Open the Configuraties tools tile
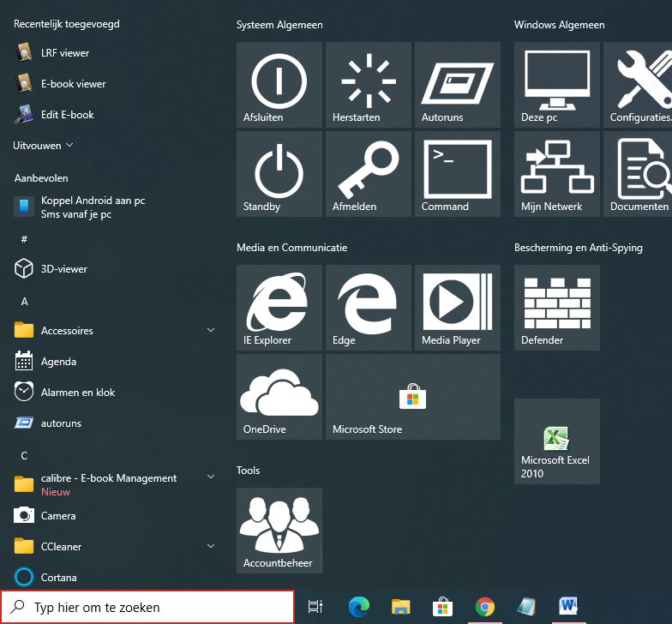 click(638, 84)
